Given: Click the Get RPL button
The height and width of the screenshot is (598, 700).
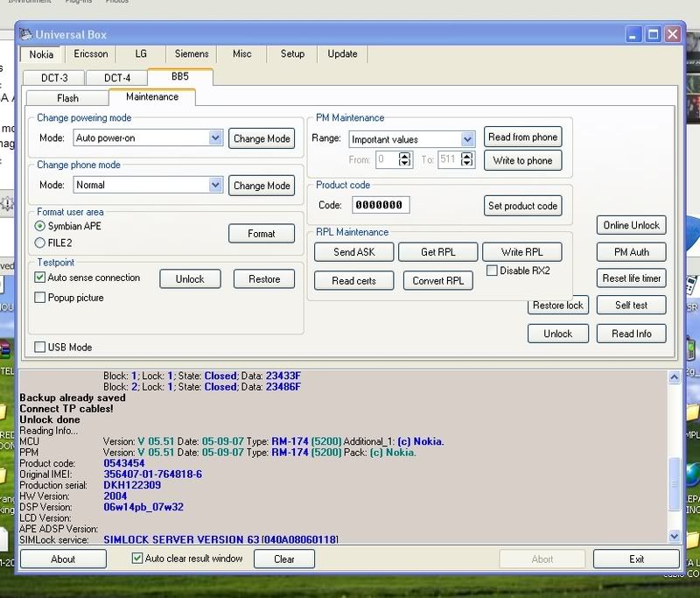Looking at the screenshot, I should click(438, 252).
